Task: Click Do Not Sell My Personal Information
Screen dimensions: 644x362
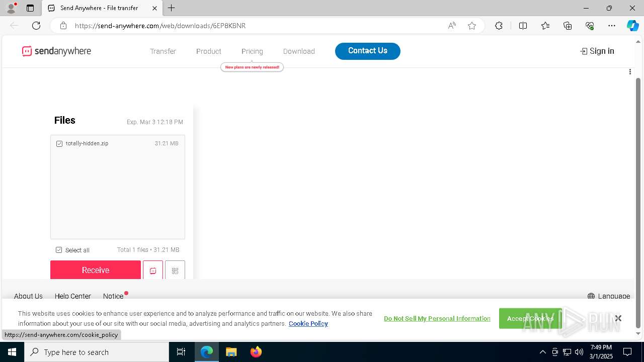Action: pyautogui.click(x=437, y=319)
